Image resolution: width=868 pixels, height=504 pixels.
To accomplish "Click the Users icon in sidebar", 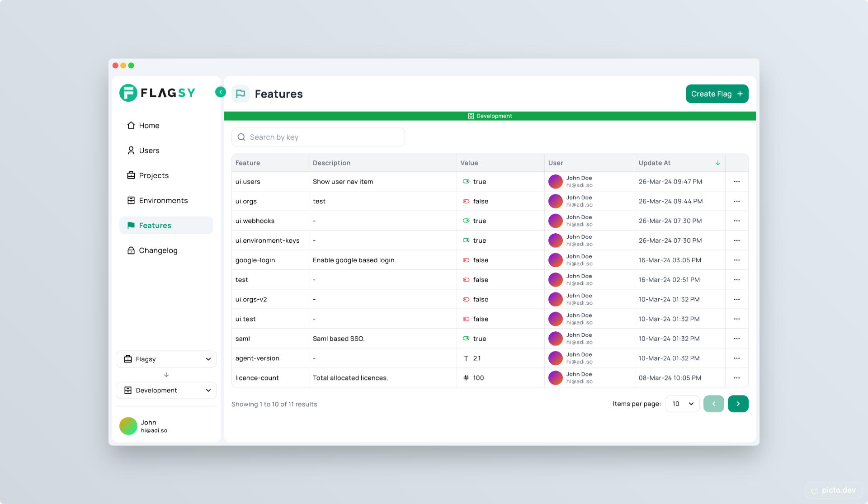I will pos(131,150).
